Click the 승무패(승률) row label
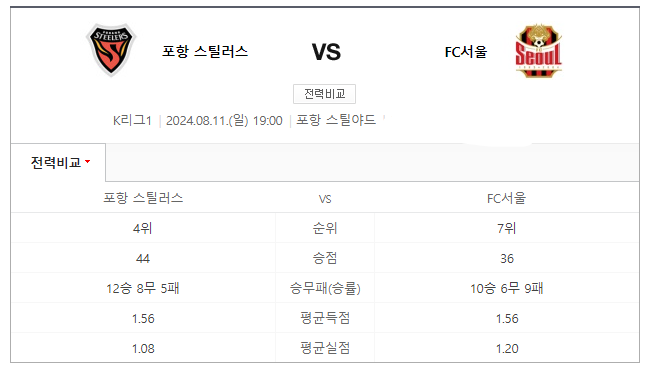Image resolution: width=645 pixels, height=367 pixels. pyautogui.click(x=325, y=288)
